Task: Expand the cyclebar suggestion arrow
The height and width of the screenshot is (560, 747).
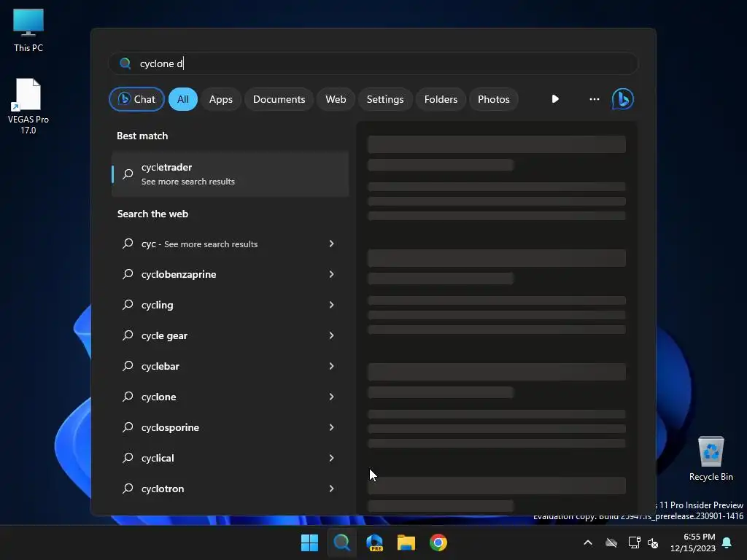Action: (332, 366)
